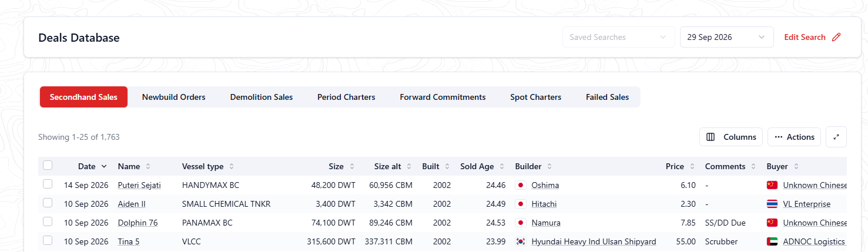Open the Oshima builder link

pyautogui.click(x=545, y=185)
